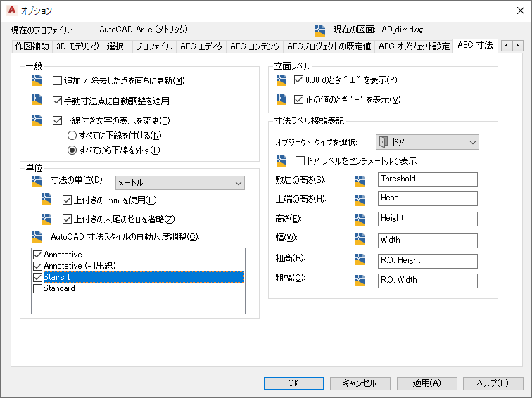Screen dimensions: 532x398
Task: Switch to 作図補助 tab
Action: pos(32,46)
